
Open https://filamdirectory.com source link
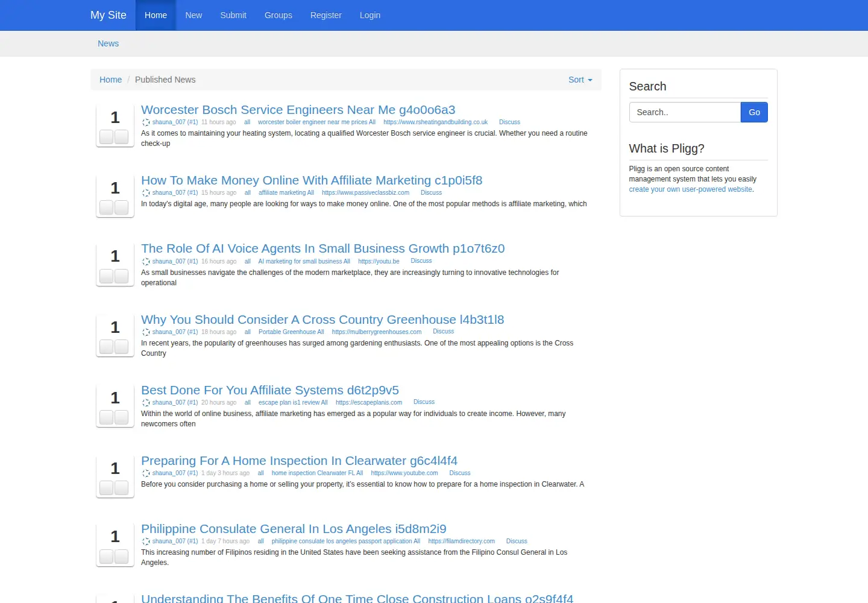(462, 541)
